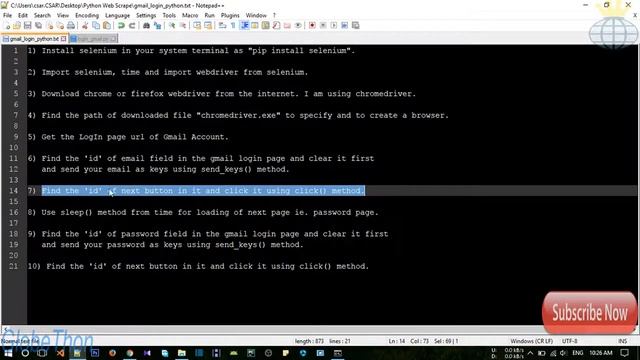This screenshot has width=640, height=360.
Task: Click the Copy toolbar icon
Action: 96,25
